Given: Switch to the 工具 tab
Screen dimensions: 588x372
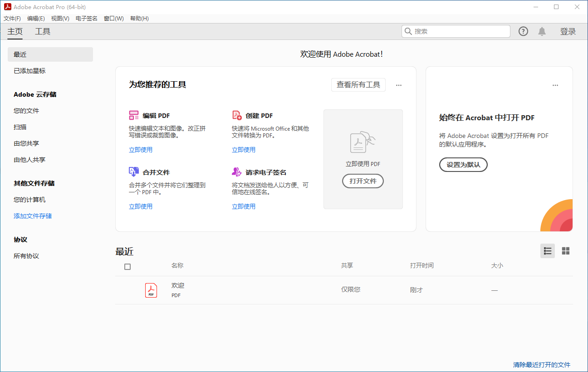Looking at the screenshot, I should pos(43,31).
